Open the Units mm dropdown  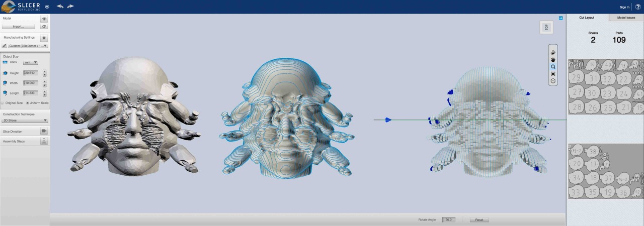point(30,62)
